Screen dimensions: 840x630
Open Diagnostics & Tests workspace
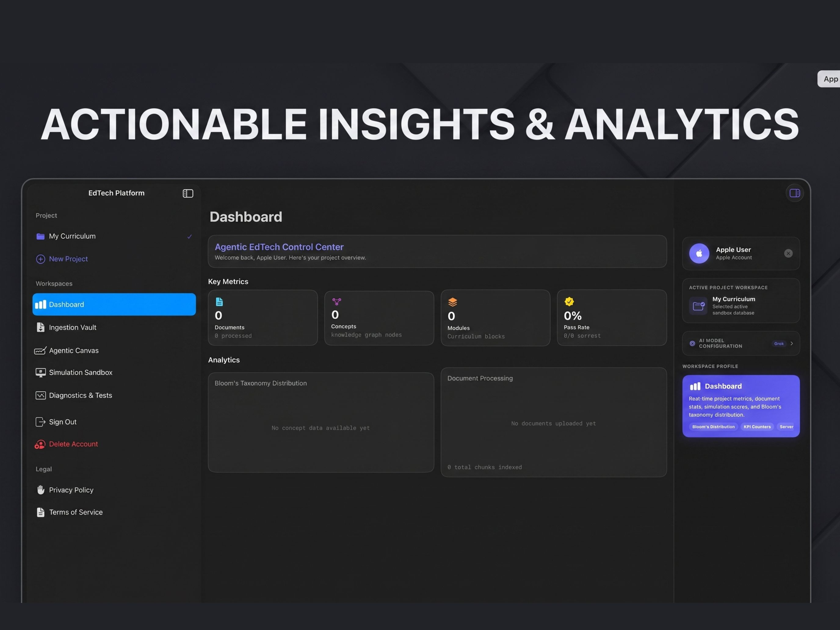coord(81,395)
